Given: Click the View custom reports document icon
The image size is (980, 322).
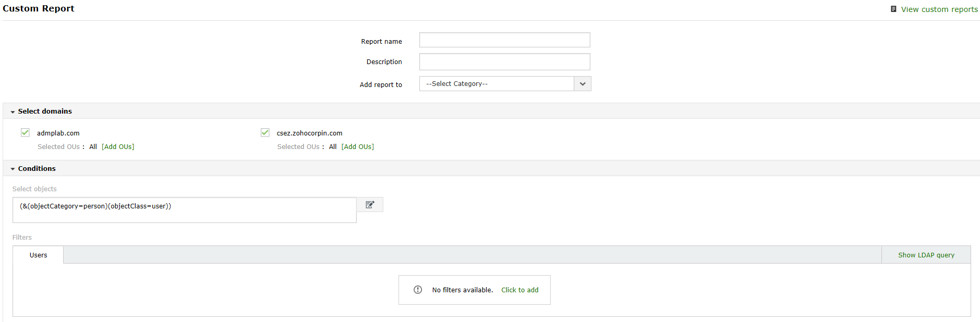Looking at the screenshot, I should tap(893, 9).
